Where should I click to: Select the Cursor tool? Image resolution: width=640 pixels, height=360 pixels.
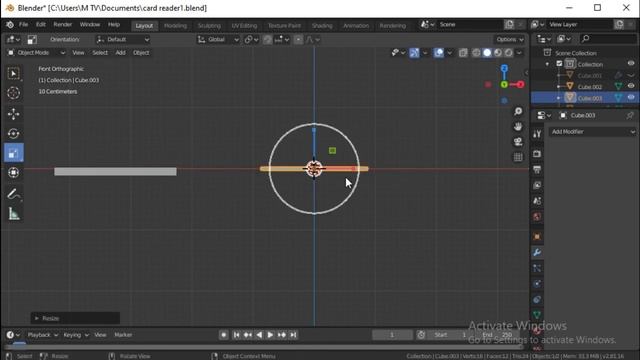point(13,93)
